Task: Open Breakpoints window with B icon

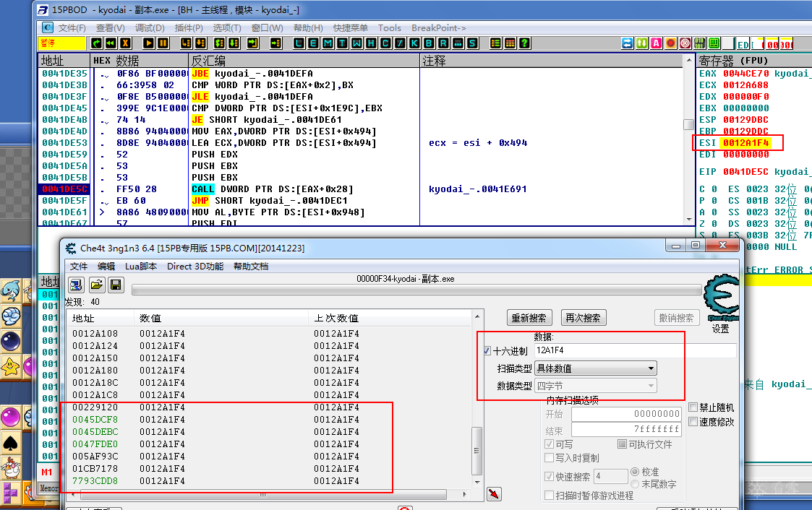Action: tap(429, 43)
